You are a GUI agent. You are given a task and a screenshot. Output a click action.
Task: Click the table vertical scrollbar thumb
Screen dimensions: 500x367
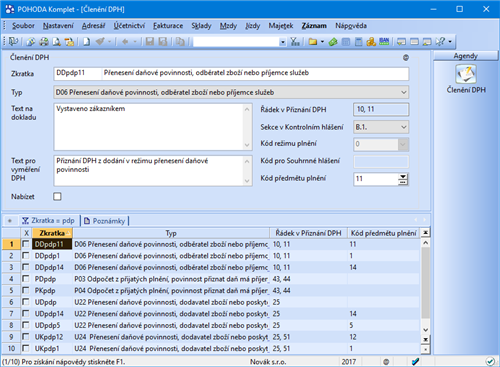425,283
